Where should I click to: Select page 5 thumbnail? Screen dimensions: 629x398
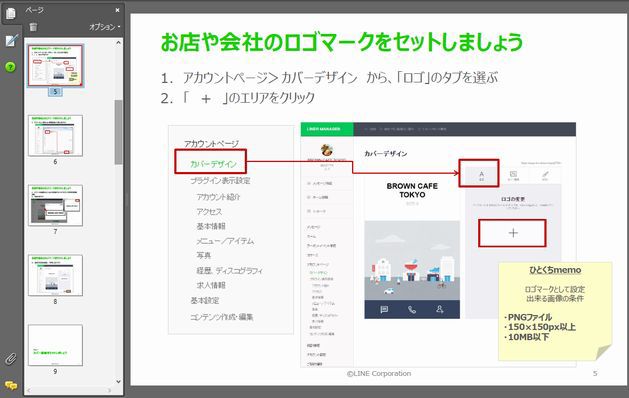55,65
